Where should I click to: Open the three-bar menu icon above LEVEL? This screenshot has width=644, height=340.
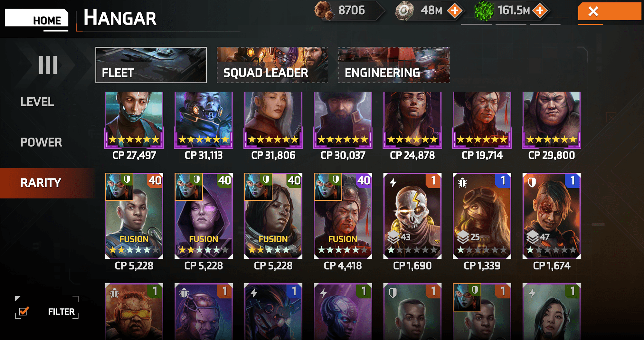pos(48,65)
